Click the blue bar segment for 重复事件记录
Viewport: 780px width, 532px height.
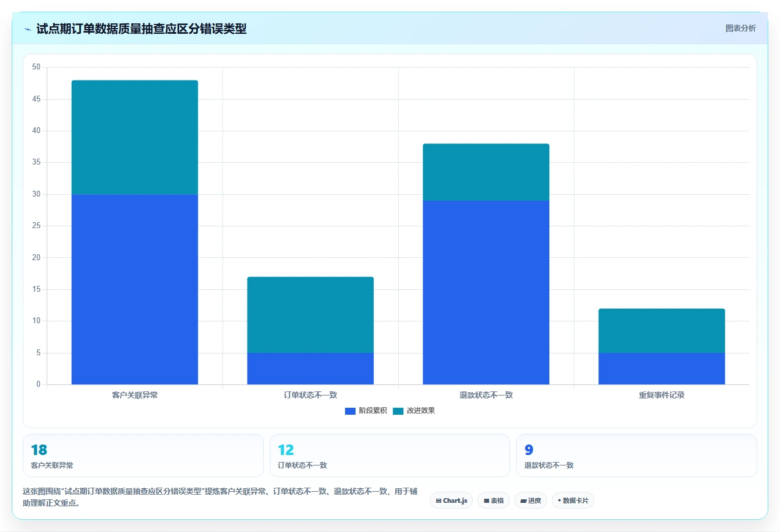pyautogui.click(x=662, y=369)
